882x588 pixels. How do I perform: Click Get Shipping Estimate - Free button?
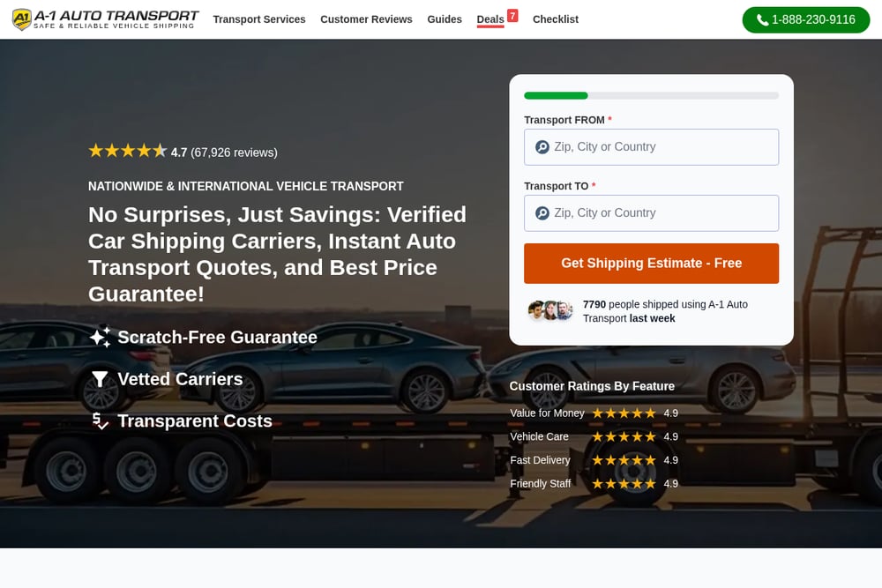pyautogui.click(x=652, y=263)
